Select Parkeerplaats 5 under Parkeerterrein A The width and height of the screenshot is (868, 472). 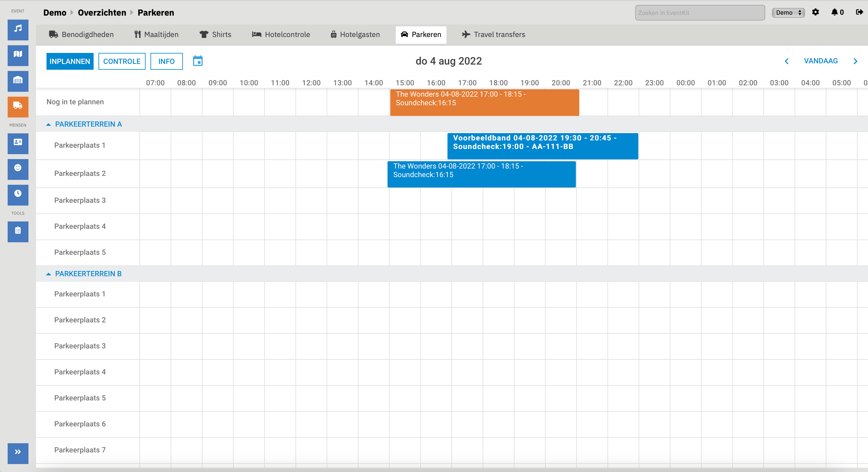tap(80, 252)
